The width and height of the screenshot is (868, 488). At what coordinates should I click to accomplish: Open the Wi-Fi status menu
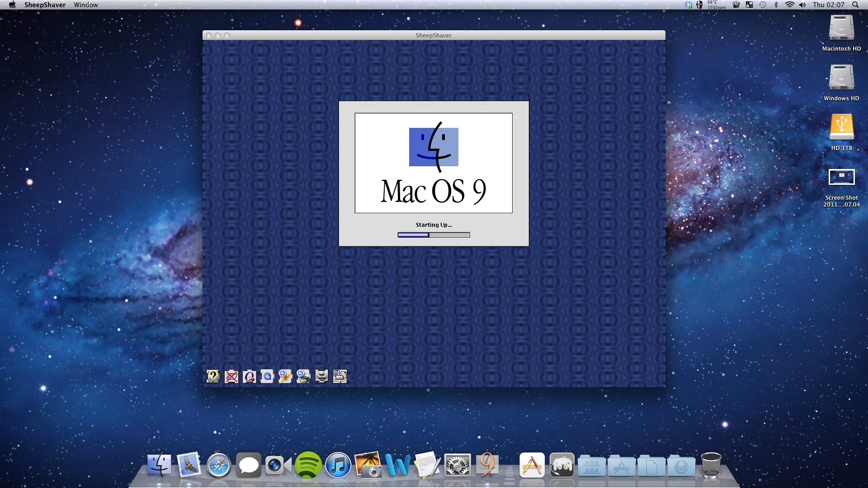point(789,5)
